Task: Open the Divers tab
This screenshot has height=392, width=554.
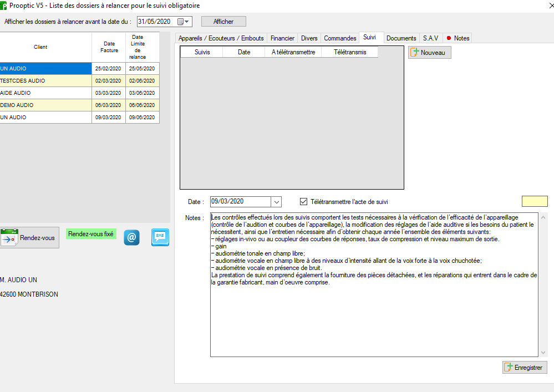Action: [309, 38]
